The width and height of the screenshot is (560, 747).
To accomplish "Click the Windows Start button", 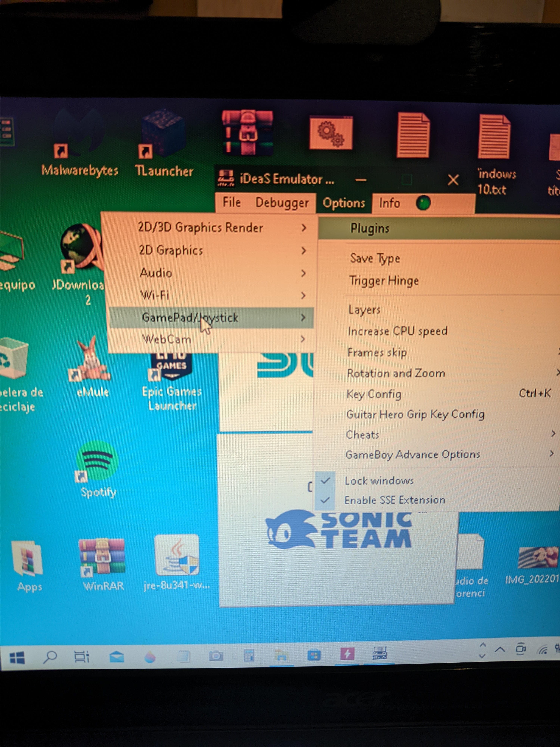I will click(17, 658).
